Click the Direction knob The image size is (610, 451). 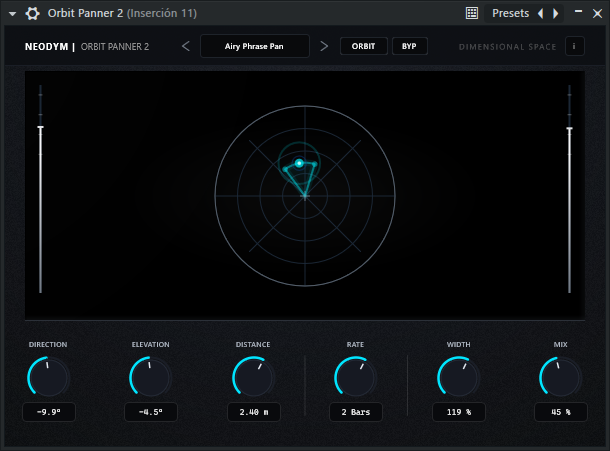[x=48, y=377]
